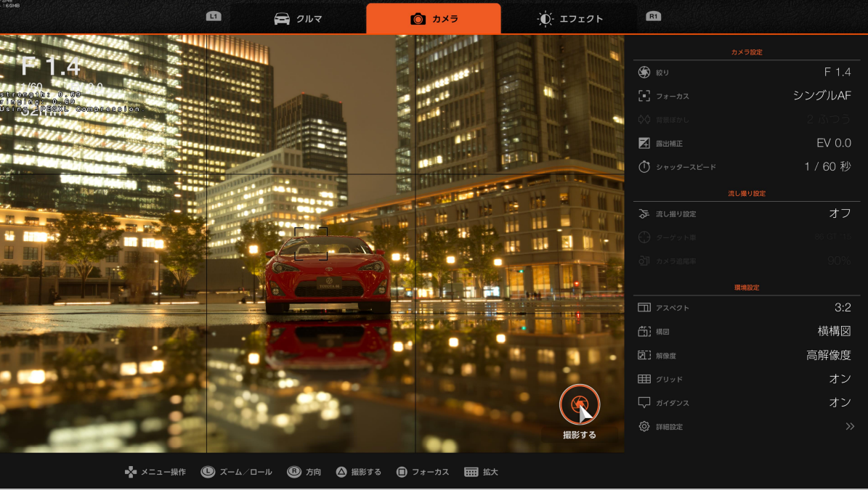Click the triangle 撮影する hint icon
868x490 pixels.
click(341, 472)
